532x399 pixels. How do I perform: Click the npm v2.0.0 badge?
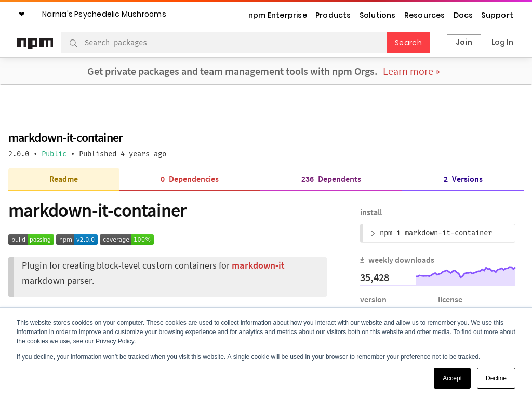click(77, 240)
